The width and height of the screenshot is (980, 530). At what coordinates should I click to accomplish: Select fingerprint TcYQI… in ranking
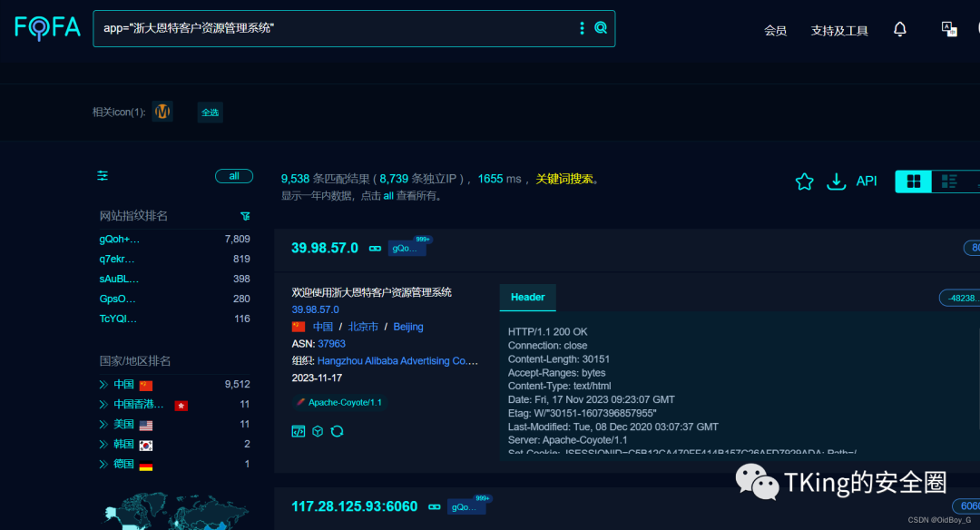pos(118,319)
